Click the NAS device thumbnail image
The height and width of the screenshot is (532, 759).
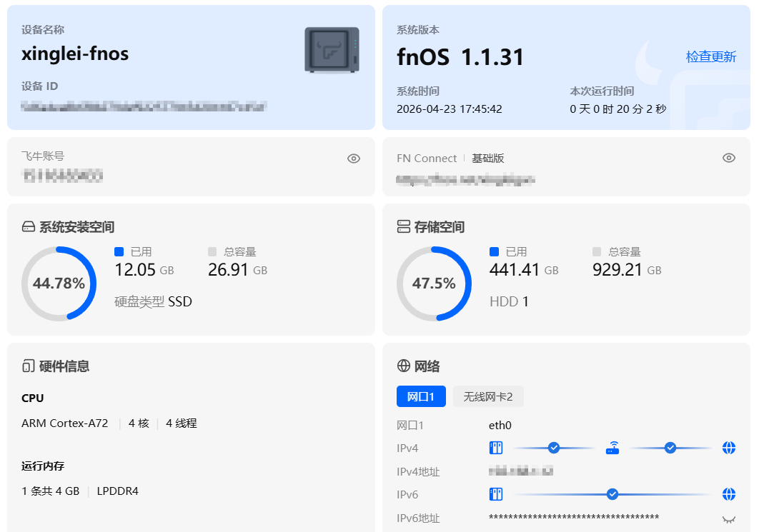point(332,50)
